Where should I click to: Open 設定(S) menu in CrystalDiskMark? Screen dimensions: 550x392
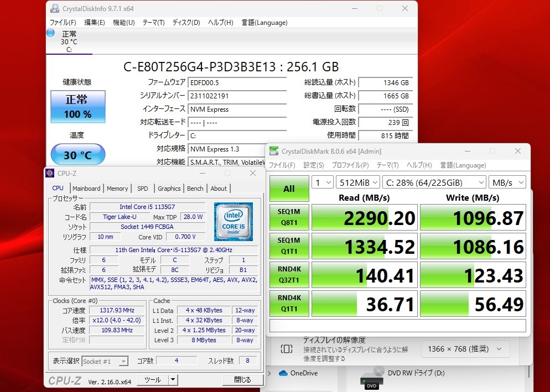(x=314, y=165)
